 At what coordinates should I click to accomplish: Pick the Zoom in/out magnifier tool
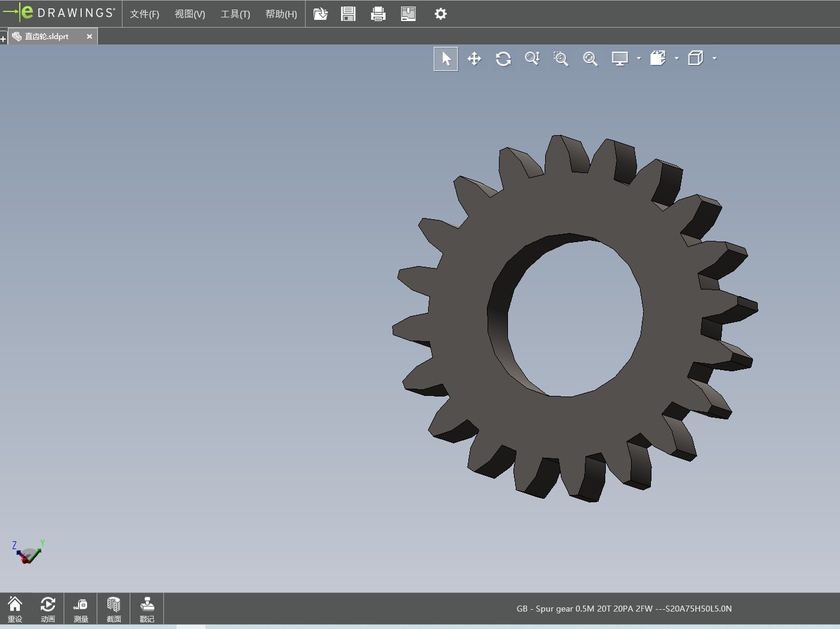coord(533,59)
